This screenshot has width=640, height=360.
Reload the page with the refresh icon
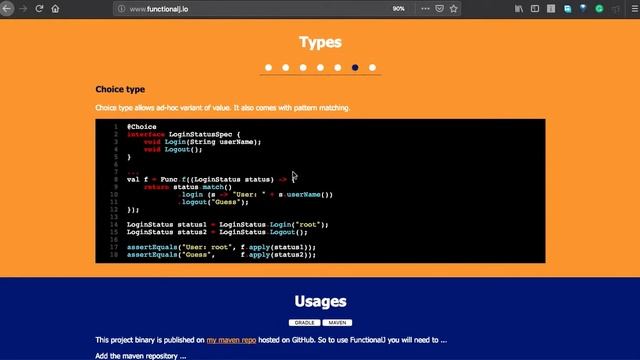pos(39,9)
